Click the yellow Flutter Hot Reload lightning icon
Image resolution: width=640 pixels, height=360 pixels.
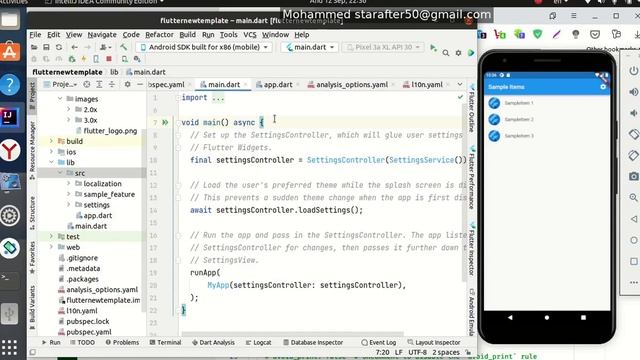84,59
